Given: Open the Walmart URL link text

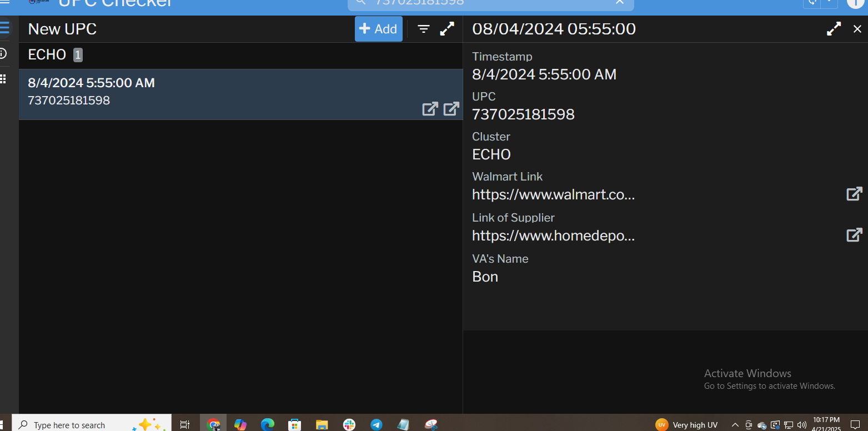Looking at the screenshot, I should pyautogui.click(x=553, y=195).
